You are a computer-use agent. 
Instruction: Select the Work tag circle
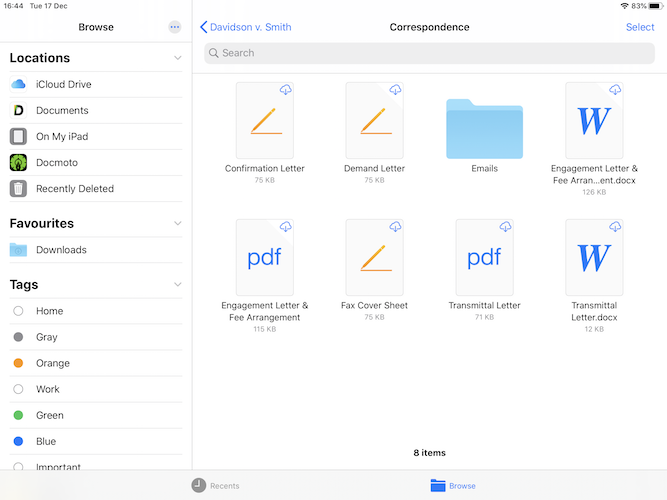click(18, 389)
